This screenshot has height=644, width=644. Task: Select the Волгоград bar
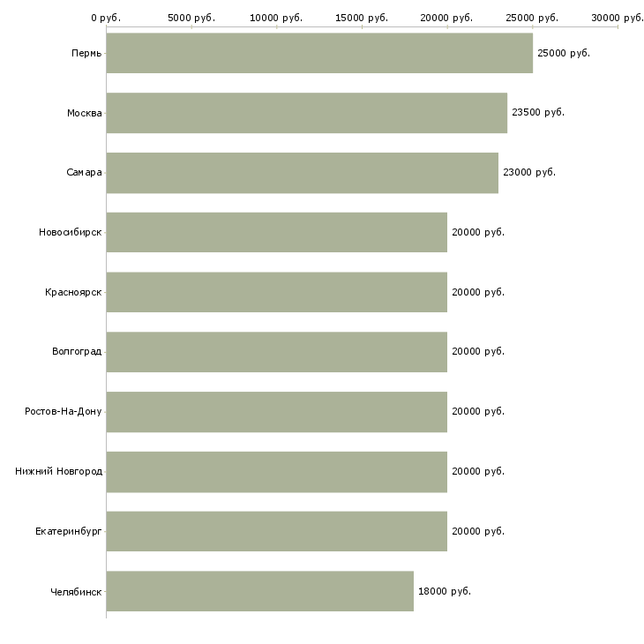[277, 352]
